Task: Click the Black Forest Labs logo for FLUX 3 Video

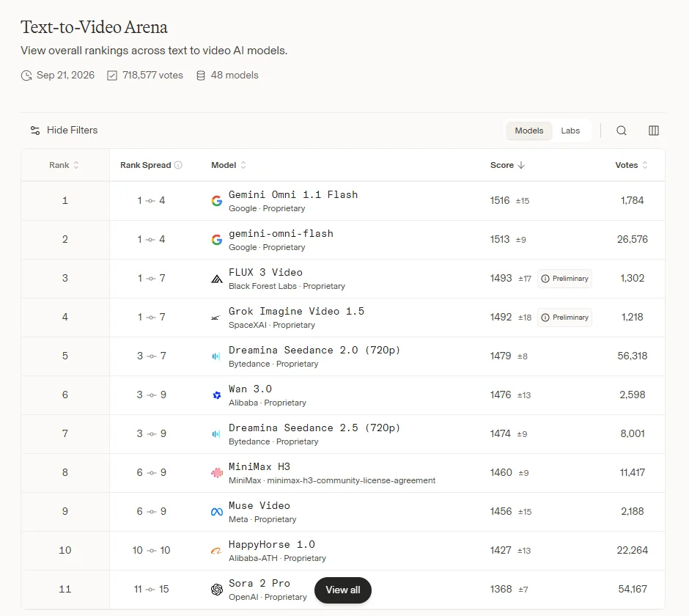Action: click(x=217, y=279)
